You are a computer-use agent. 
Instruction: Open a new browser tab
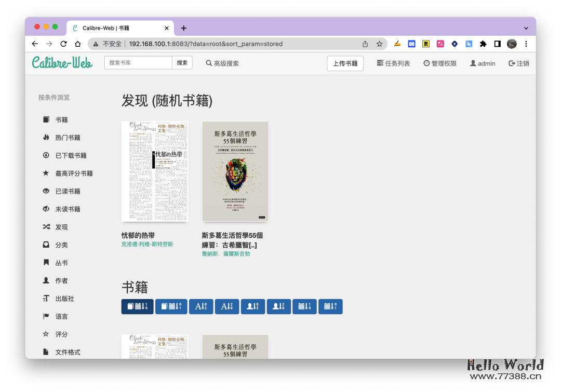click(183, 28)
